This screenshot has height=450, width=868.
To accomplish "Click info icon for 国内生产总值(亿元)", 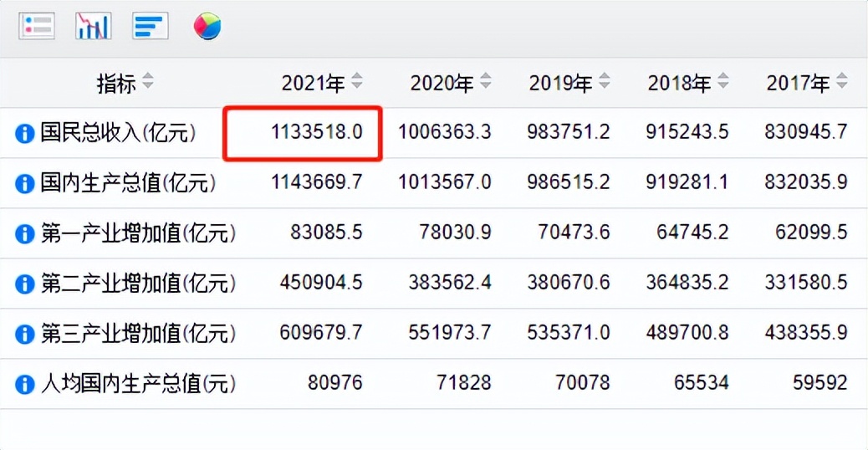I will point(24,184).
